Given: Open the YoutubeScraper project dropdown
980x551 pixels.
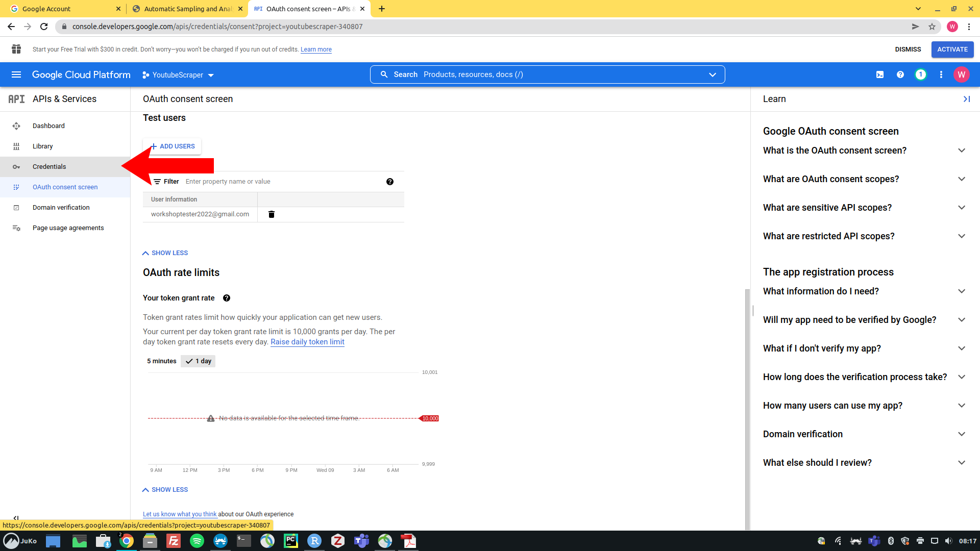Looking at the screenshot, I should point(178,75).
